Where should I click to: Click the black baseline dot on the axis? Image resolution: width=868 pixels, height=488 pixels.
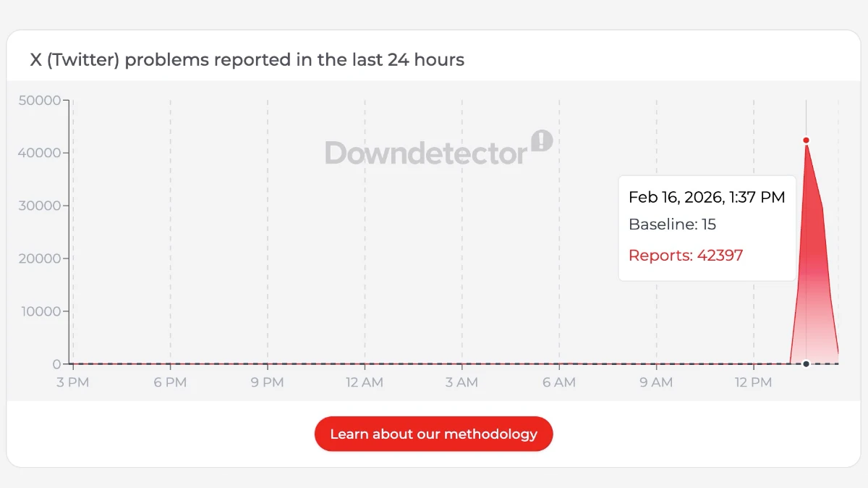(x=806, y=363)
